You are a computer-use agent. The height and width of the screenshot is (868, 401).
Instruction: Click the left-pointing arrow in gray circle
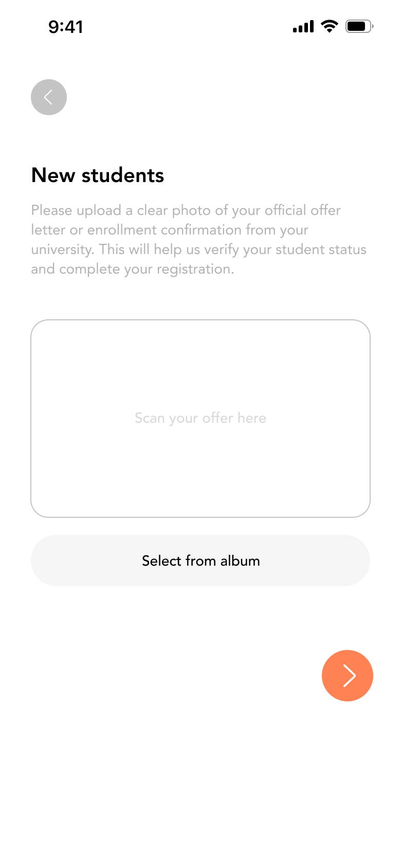pos(48,97)
